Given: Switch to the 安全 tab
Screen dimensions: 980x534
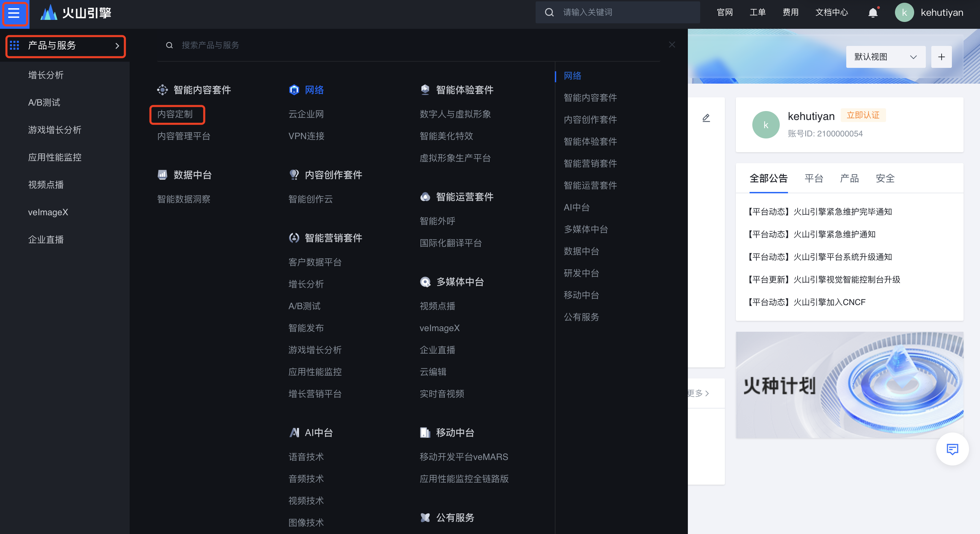Looking at the screenshot, I should coord(885,179).
